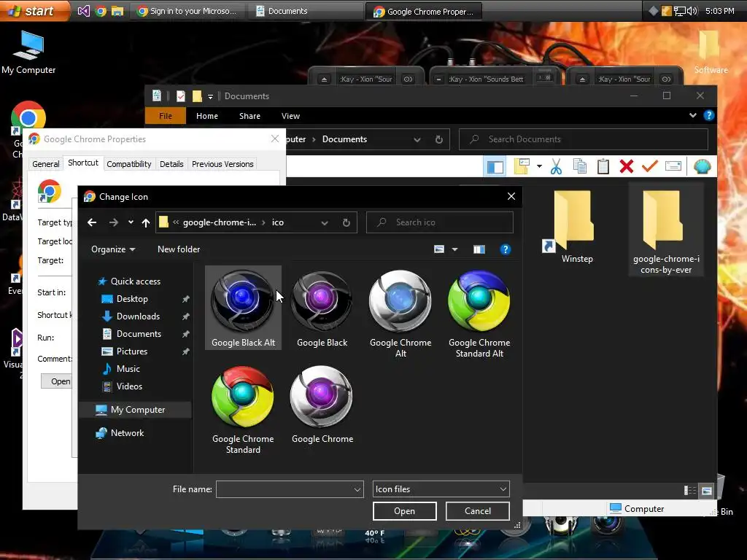747x560 pixels.
Task: Open the Organize menu
Action: (113, 249)
